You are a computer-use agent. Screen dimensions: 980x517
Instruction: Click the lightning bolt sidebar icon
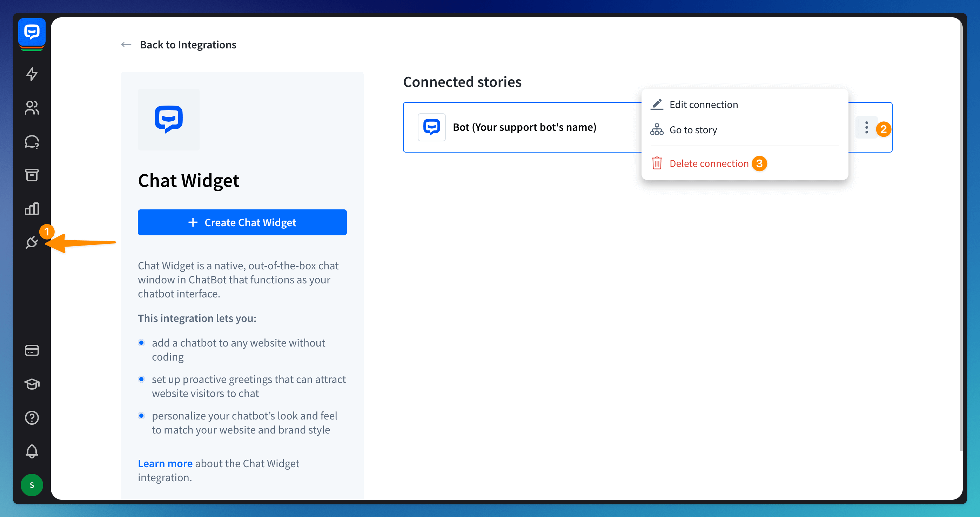pyautogui.click(x=32, y=74)
